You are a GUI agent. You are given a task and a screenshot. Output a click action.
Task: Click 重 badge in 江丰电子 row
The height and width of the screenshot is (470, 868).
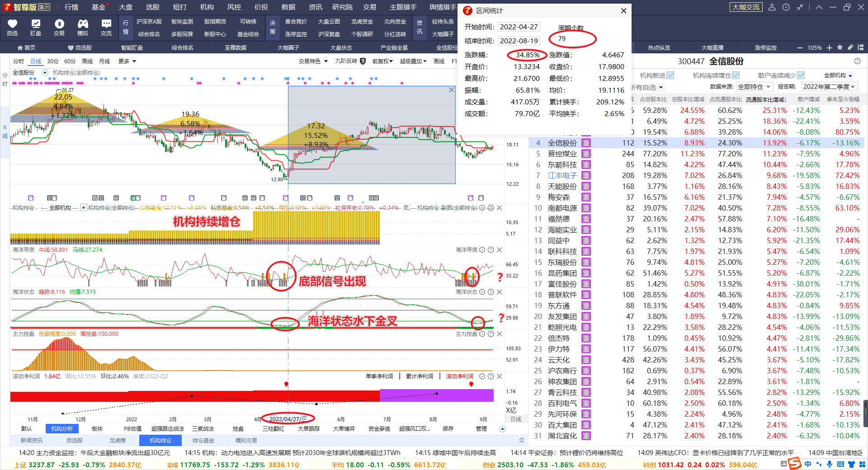tap(586, 175)
